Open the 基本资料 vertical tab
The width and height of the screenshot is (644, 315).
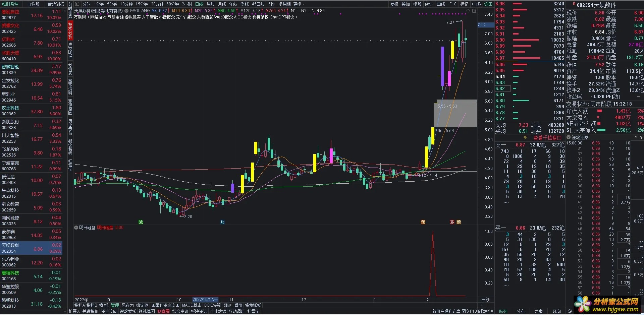[x=70, y=87]
